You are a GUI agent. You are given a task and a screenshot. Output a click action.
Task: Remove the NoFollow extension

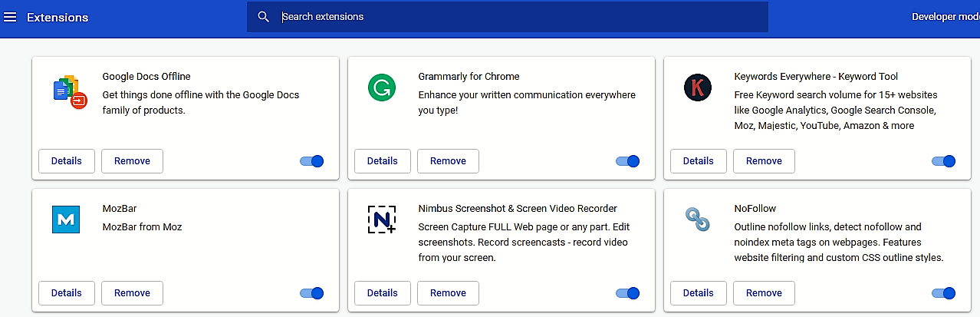764,293
